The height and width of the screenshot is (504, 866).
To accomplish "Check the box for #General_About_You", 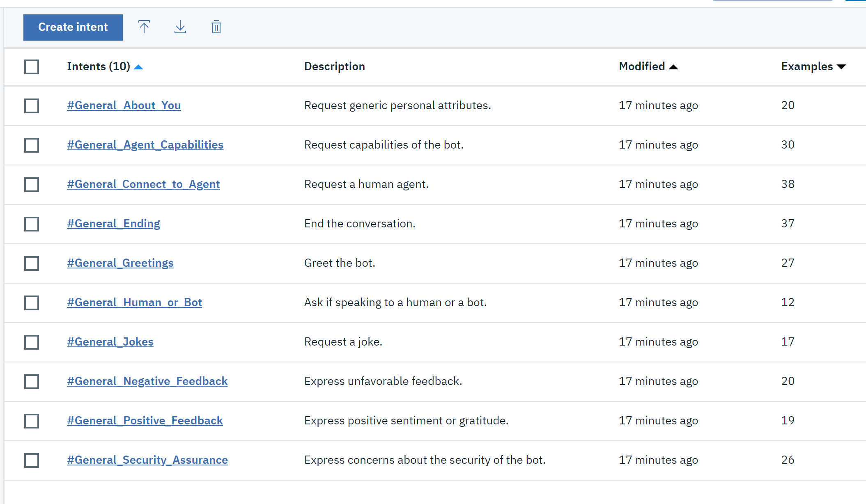I will (32, 105).
